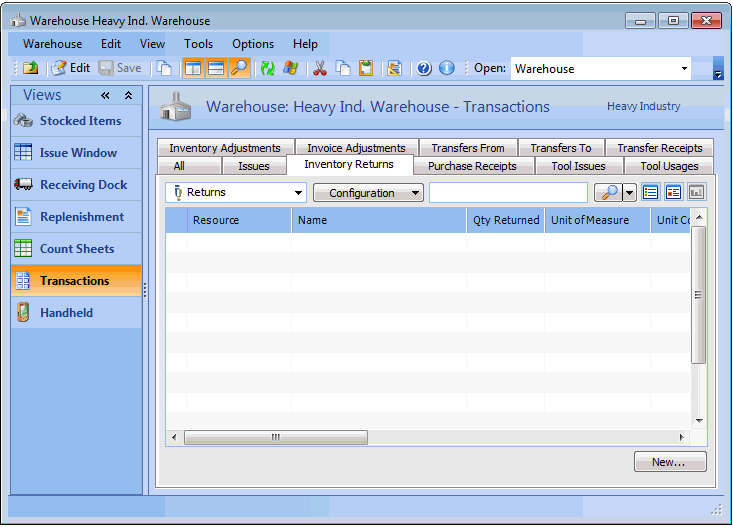Click the New... button

tap(669, 462)
